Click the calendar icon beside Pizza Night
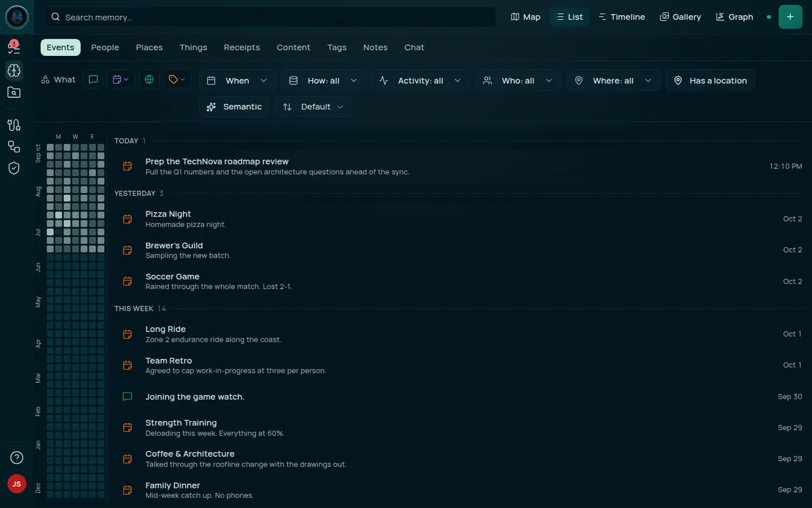812x508 pixels. pyautogui.click(x=128, y=219)
